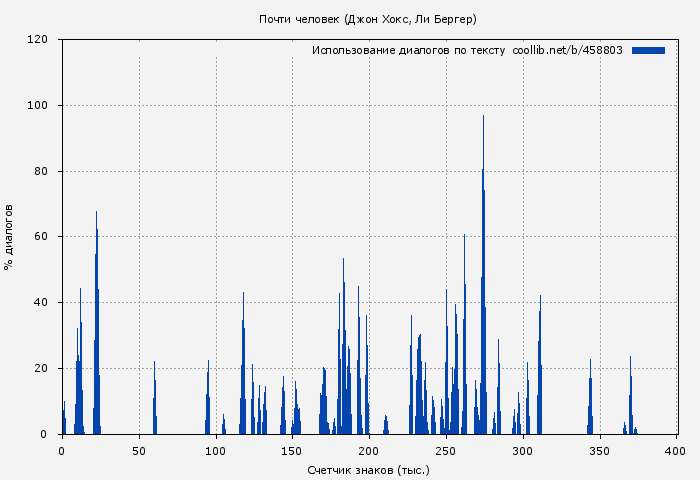
Task: Click the "200" tick on the horizontal axis
Action: tap(369, 451)
